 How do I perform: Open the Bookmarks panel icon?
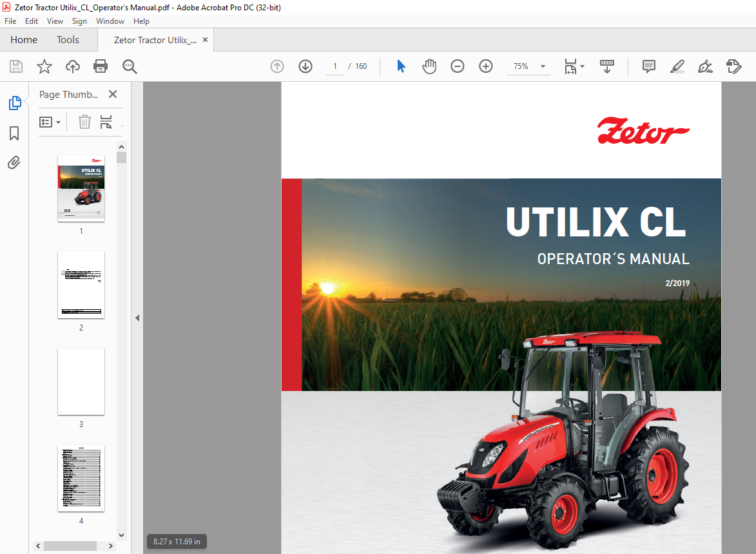(x=14, y=133)
